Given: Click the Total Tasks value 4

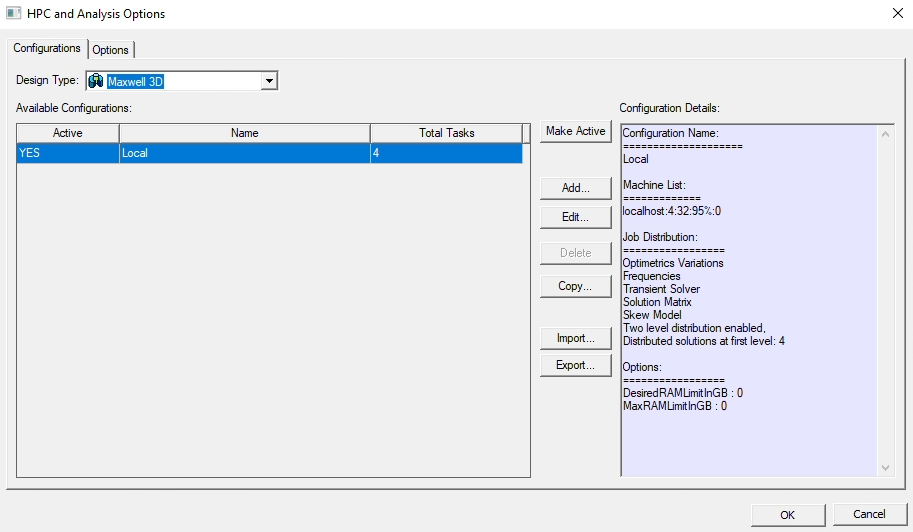Looking at the screenshot, I should coord(447,153).
